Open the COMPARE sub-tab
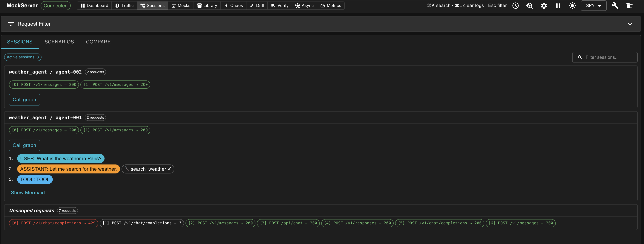Viewport: 644px width, 244px height. [x=98, y=42]
